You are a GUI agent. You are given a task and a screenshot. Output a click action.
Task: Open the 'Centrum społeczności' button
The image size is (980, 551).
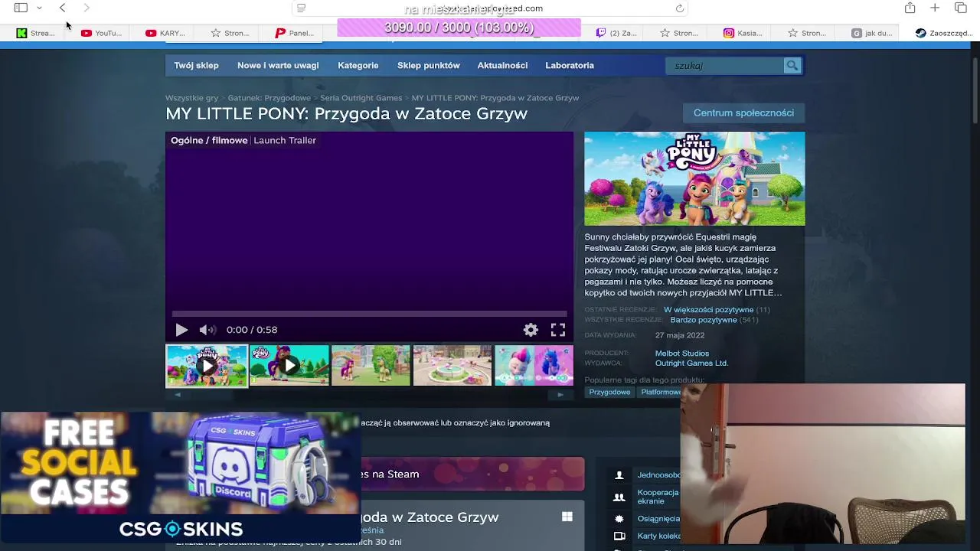(743, 113)
